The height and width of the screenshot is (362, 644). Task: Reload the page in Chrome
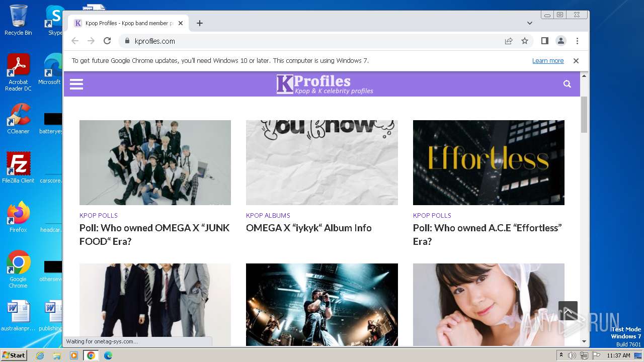point(107,41)
